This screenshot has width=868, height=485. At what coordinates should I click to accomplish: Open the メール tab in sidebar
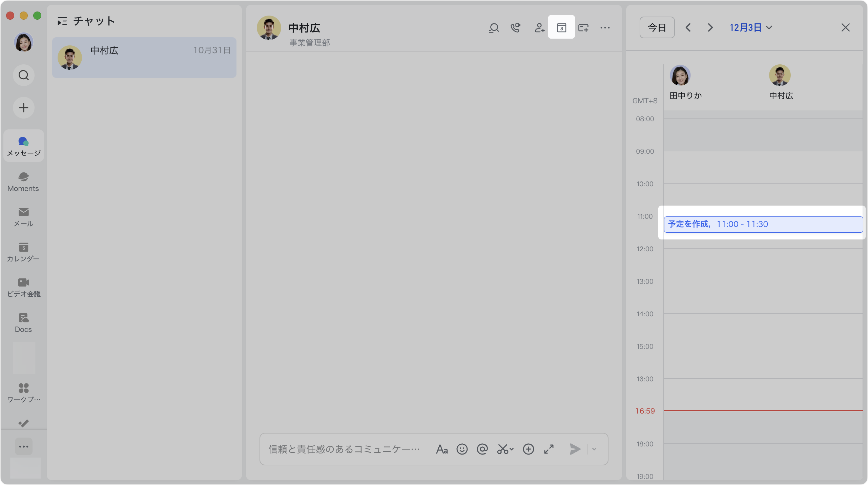click(23, 217)
